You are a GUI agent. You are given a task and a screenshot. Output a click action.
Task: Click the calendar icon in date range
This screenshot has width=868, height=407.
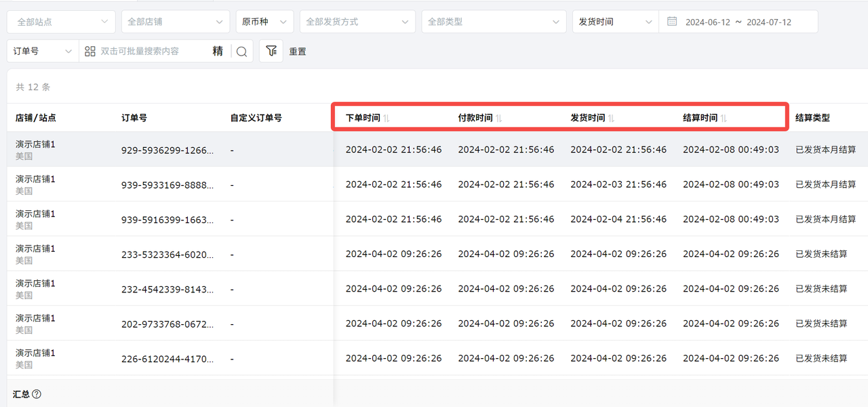coord(672,22)
